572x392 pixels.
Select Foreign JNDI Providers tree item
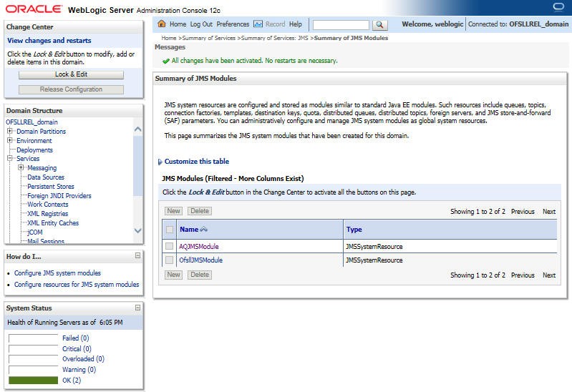[x=59, y=196]
